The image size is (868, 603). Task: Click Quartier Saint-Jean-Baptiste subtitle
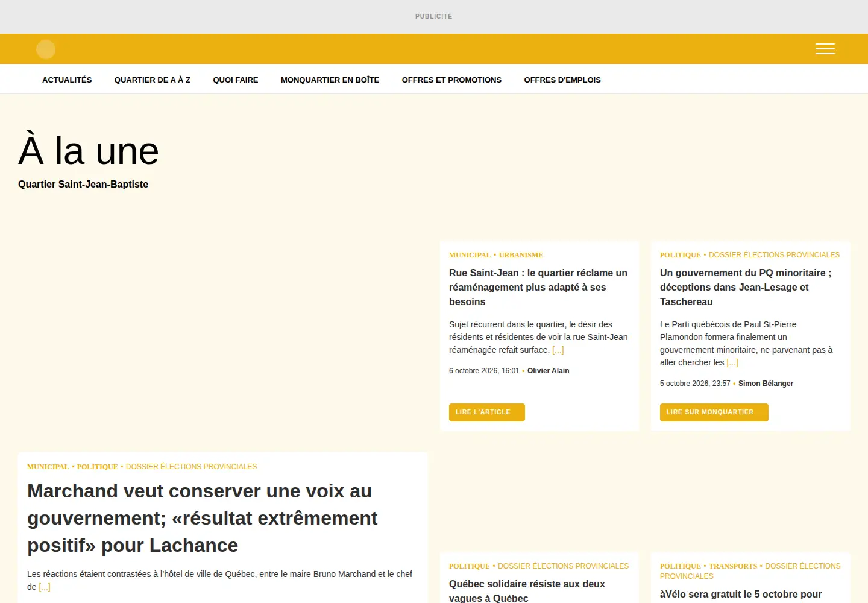(83, 185)
